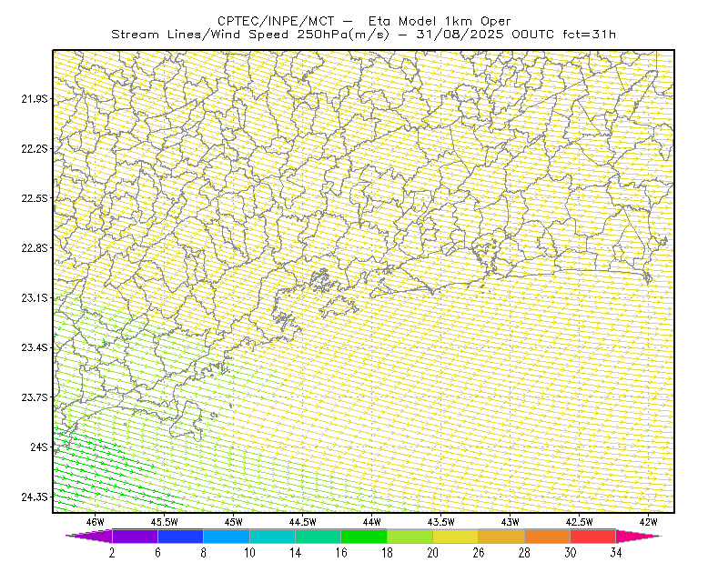Click the legend value '26'

[479, 553]
